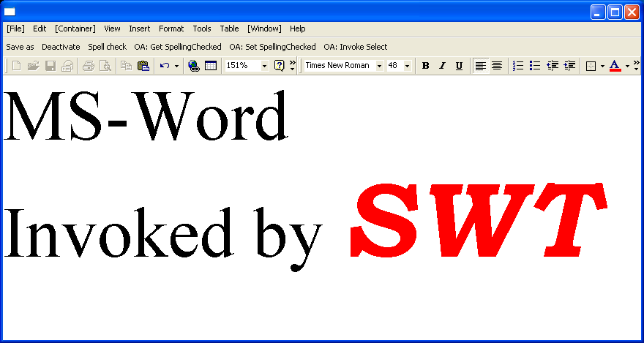Click the Print icon

click(89, 66)
